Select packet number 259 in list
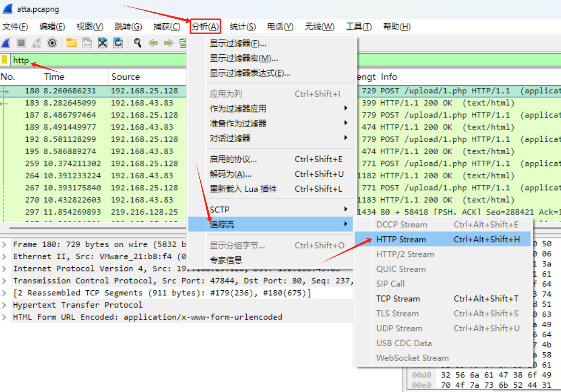 pos(94,164)
